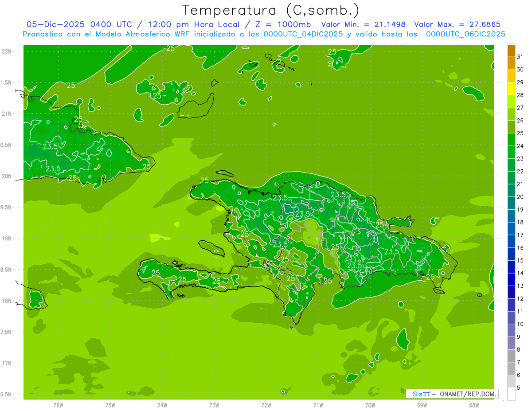Select the pressure level "Z = 1000mb"
The height and width of the screenshot is (411, 532).
283,24
